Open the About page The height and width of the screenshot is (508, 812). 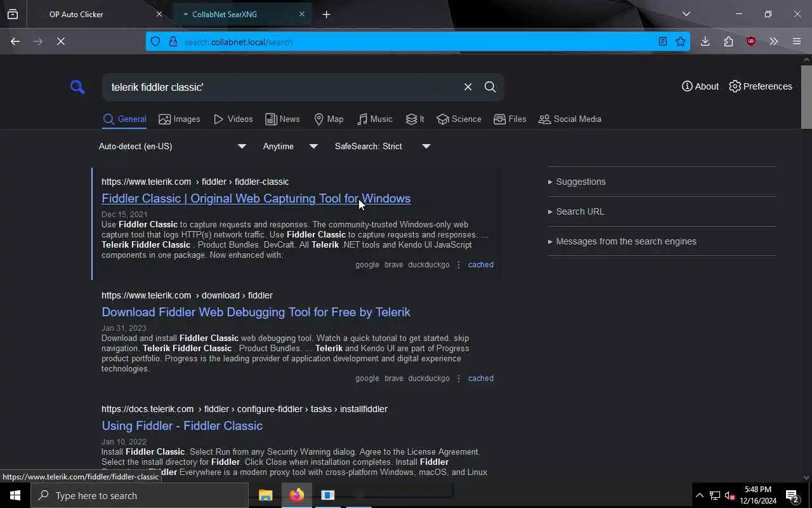tap(700, 86)
